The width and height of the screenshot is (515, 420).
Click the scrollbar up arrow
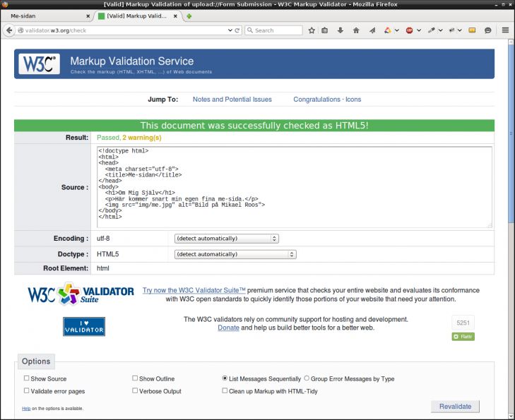[511, 42]
